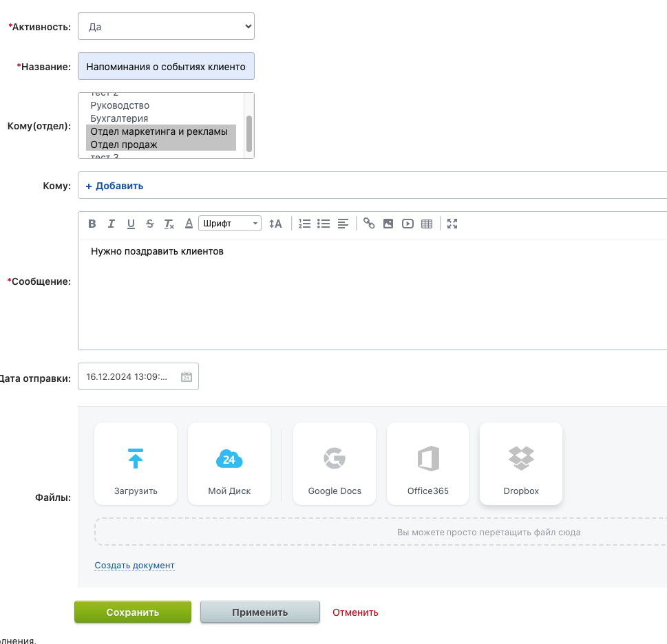Select Отдел маркетинга и рекламы entry
Image resolution: width=667 pixels, height=644 pixels.
point(161,131)
